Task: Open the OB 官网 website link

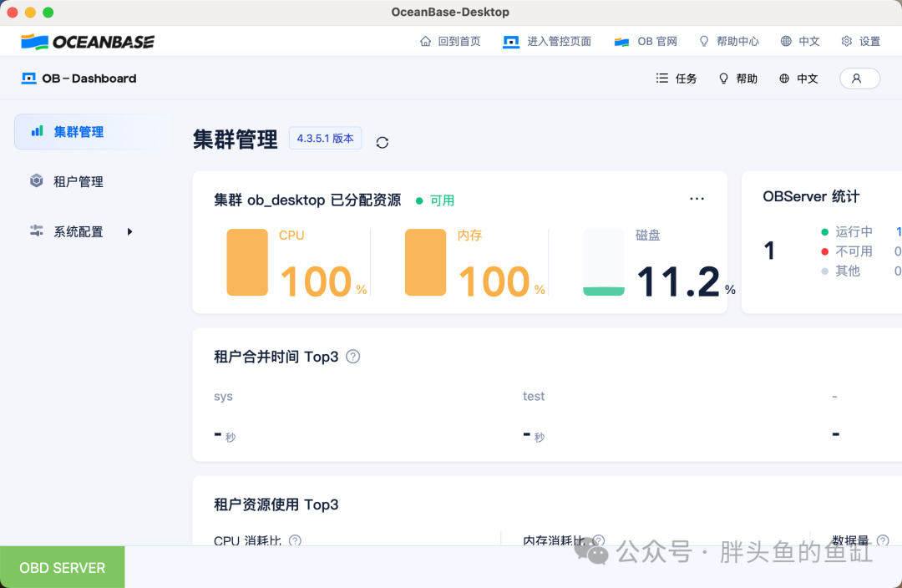Action: [x=646, y=42]
